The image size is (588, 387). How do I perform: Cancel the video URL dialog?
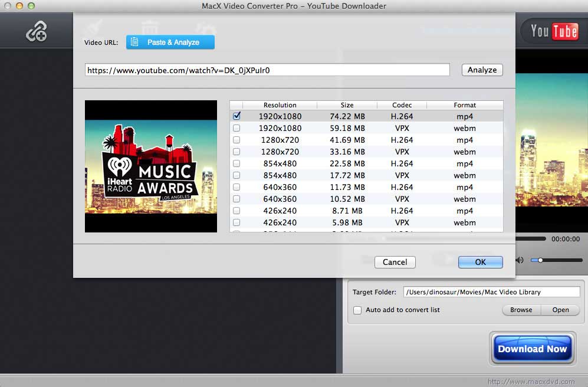tap(395, 262)
